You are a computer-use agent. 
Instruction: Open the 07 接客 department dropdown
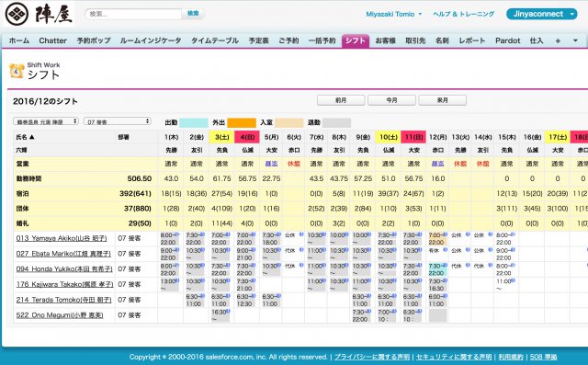pos(118,121)
